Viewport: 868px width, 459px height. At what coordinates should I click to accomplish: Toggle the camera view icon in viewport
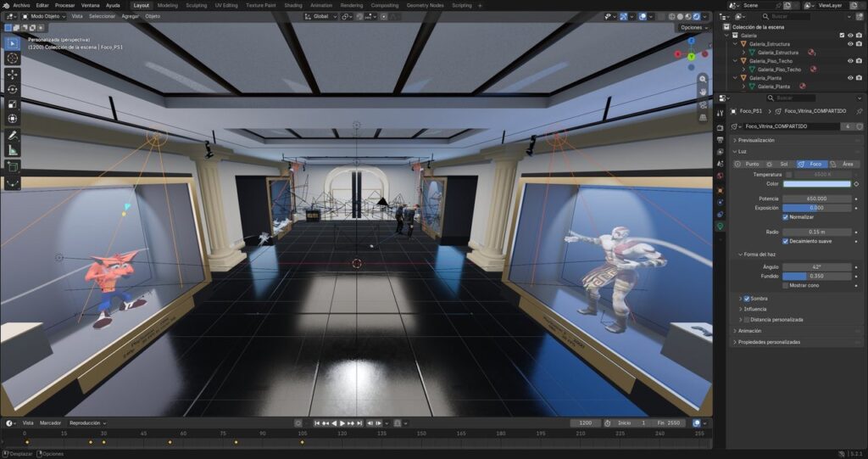(703, 104)
